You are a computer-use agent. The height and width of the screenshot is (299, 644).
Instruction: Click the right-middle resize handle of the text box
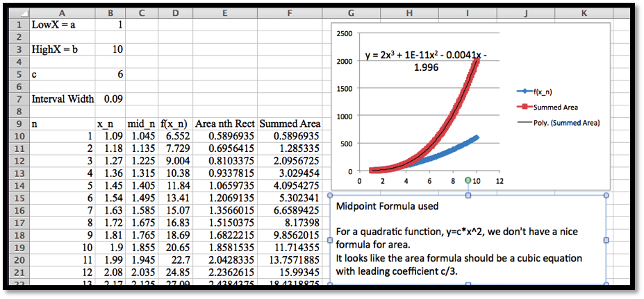(607, 240)
